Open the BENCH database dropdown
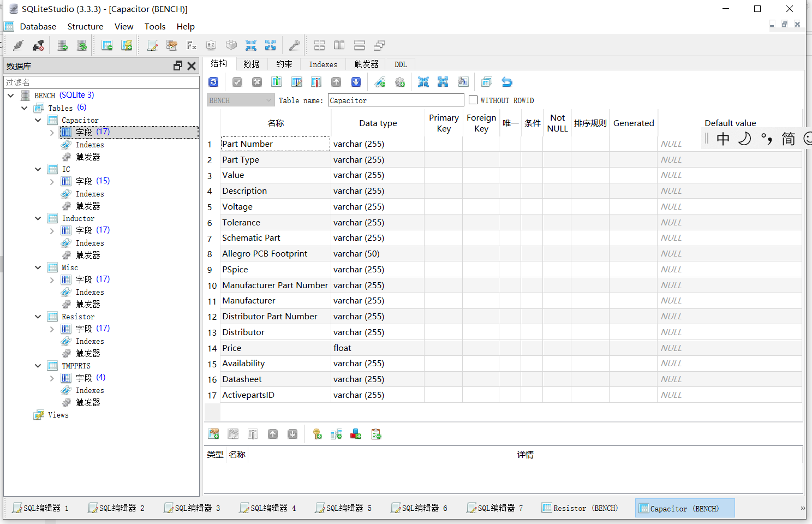 click(240, 100)
